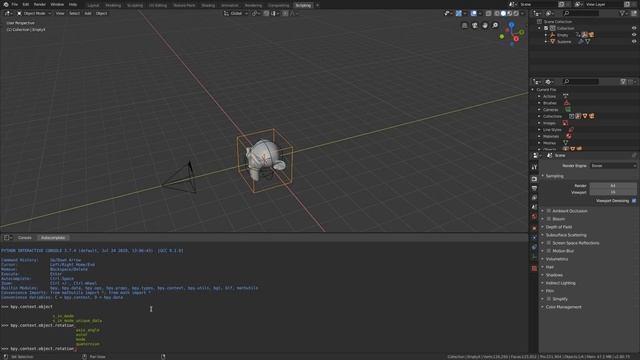Click the blue Z axis on navigation gizmo
Viewport: 640px width, 360px height.
click(511, 25)
